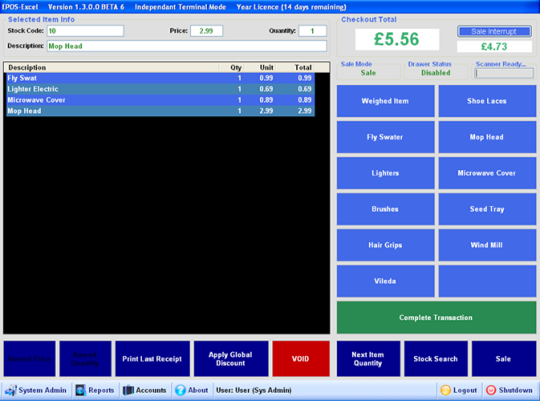The height and width of the screenshot is (401, 540).
Task: Click the Disabled drawer status text
Action: click(436, 73)
